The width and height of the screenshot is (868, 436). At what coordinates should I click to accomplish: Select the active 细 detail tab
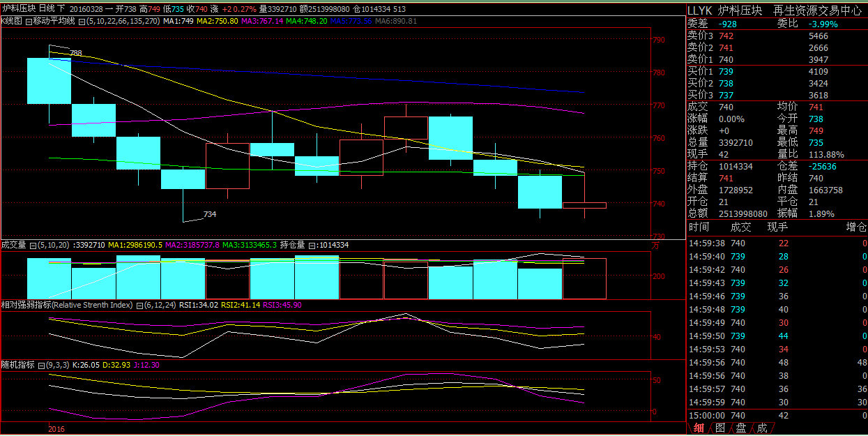(x=699, y=428)
